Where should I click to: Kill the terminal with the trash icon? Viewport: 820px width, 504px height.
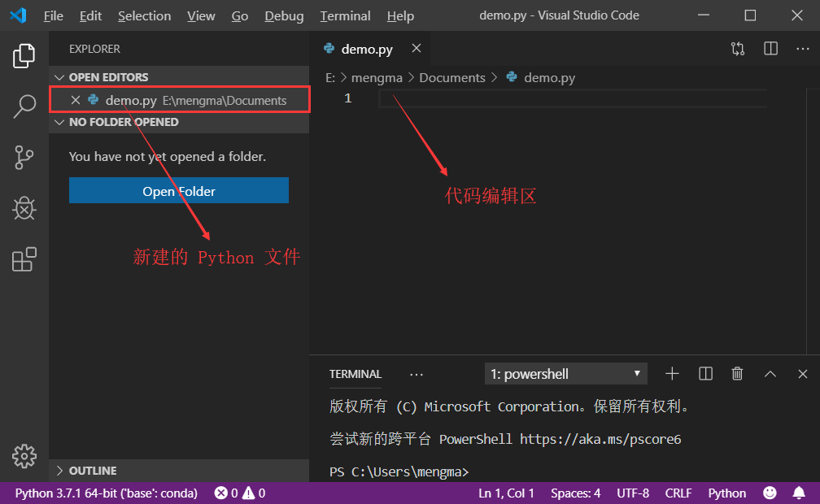point(737,373)
